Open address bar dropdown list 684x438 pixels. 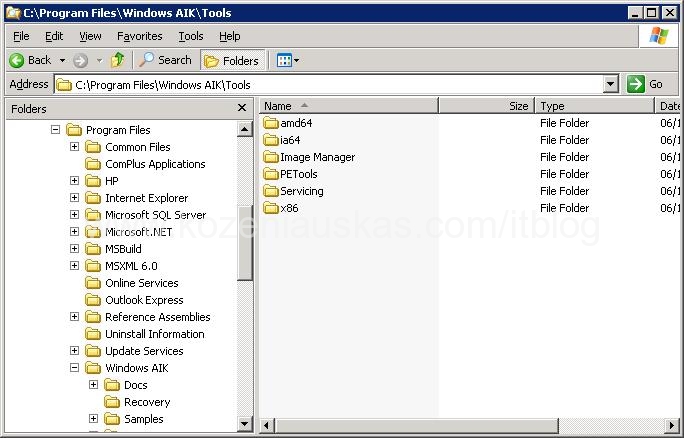pyautogui.click(x=611, y=84)
